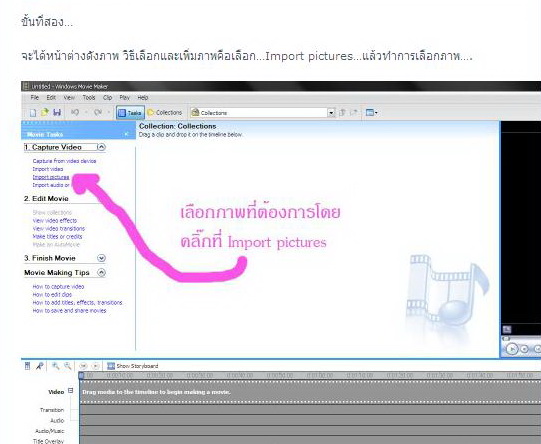Select the Title Overlay track label
This screenshot has width=541, height=444.
coord(48,441)
